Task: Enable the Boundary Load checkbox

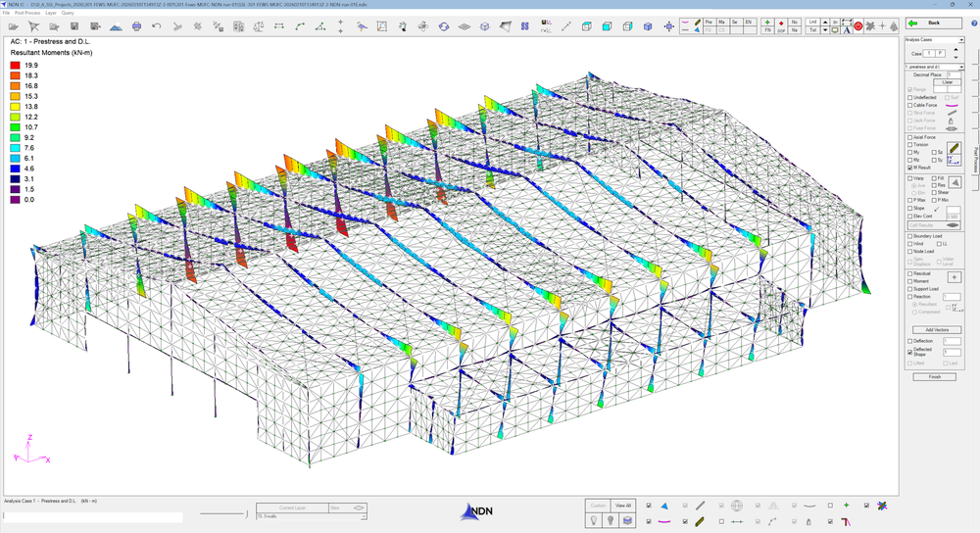Action: pyautogui.click(x=910, y=236)
